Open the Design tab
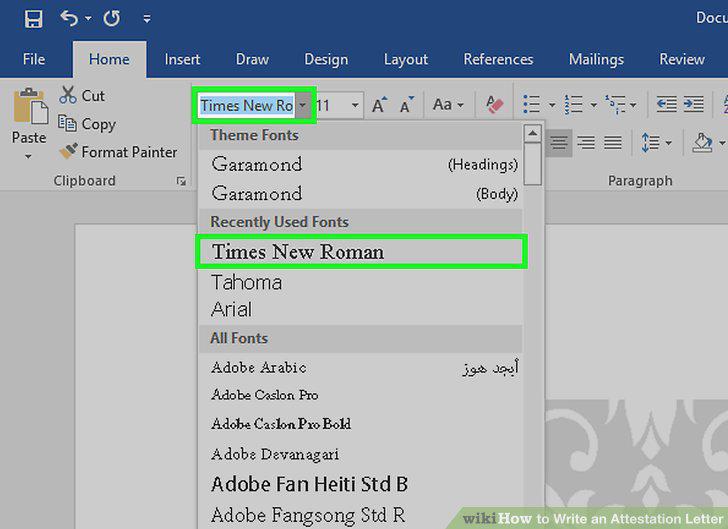The image size is (728, 529). pyautogui.click(x=326, y=59)
